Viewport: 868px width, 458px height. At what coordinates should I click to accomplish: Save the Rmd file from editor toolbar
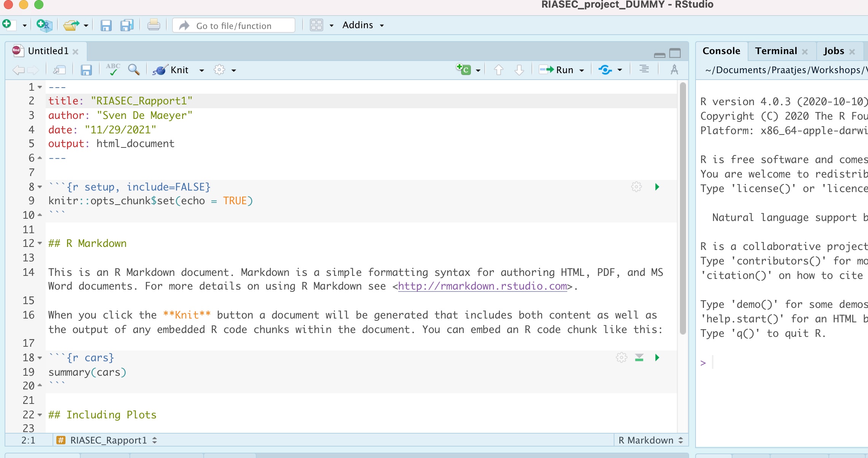coord(86,70)
